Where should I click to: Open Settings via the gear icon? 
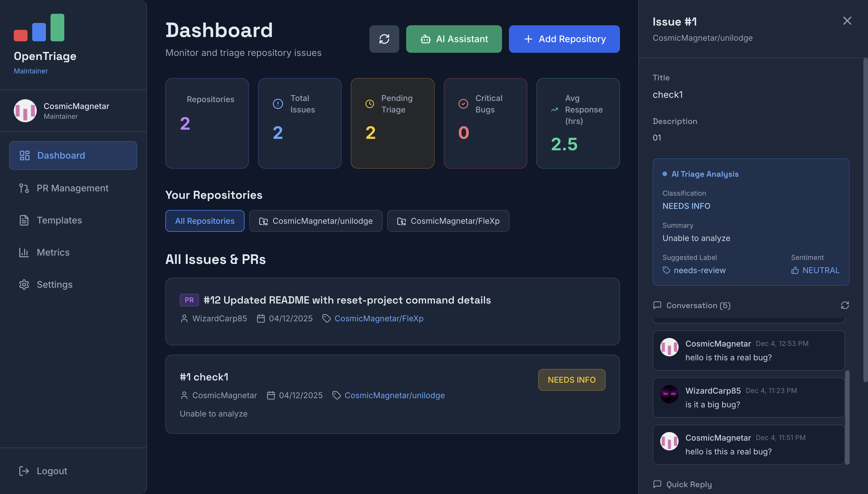click(x=24, y=285)
